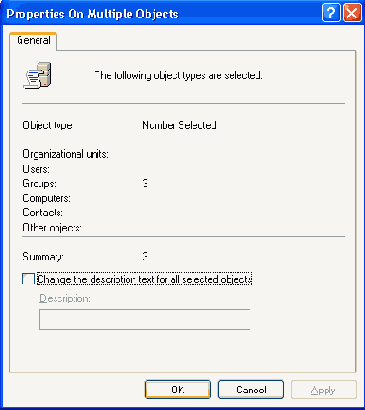Click the Computers label
This screenshot has width=365, height=410.
click(x=46, y=198)
